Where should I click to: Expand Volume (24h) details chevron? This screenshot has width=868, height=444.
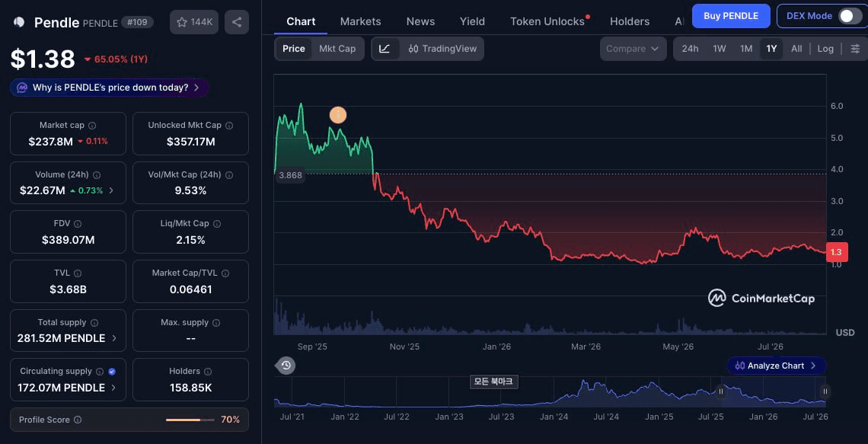click(x=110, y=190)
